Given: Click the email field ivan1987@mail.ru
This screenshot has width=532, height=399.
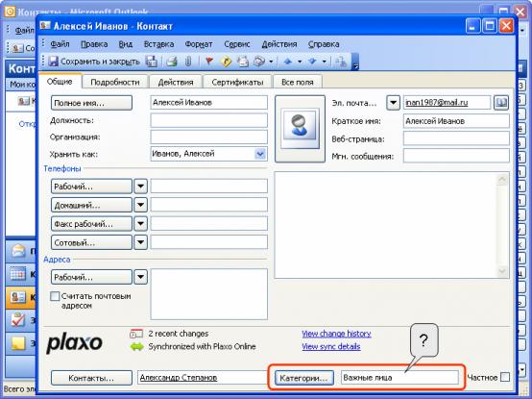Looking at the screenshot, I should [x=447, y=103].
